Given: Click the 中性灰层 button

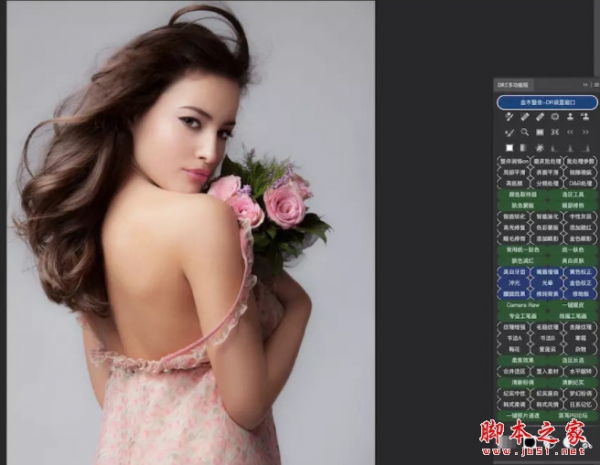Looking at the screenshot, I should 580,217.
